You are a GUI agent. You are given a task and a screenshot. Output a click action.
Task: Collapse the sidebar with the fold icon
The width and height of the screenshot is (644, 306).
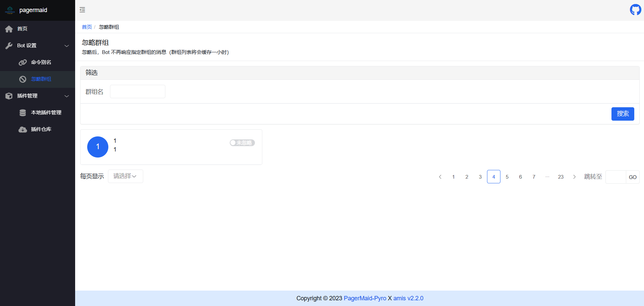tap(82, 10)
